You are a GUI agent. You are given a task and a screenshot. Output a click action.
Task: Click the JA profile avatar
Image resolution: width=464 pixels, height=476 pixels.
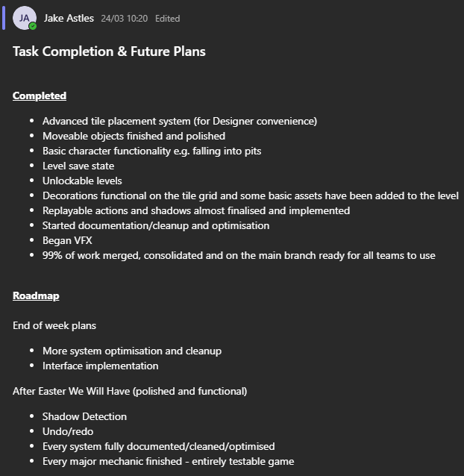25,18
